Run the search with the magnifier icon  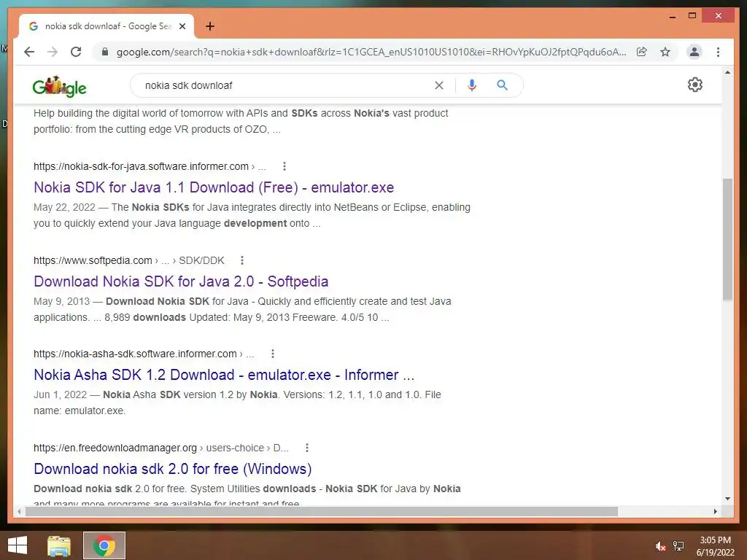(502, 85)
